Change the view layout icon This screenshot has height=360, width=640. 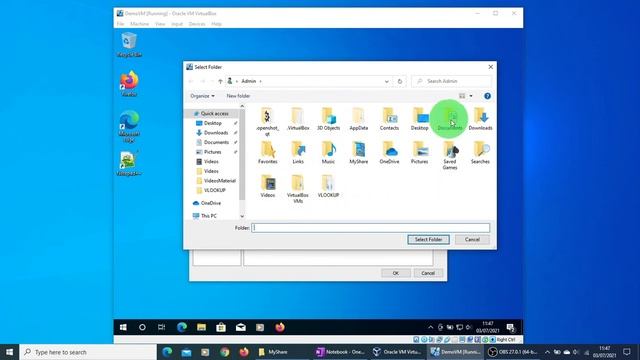[462, 96]
